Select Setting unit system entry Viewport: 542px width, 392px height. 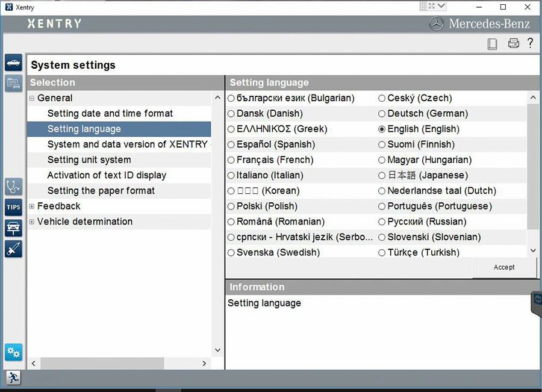[89, 160]
